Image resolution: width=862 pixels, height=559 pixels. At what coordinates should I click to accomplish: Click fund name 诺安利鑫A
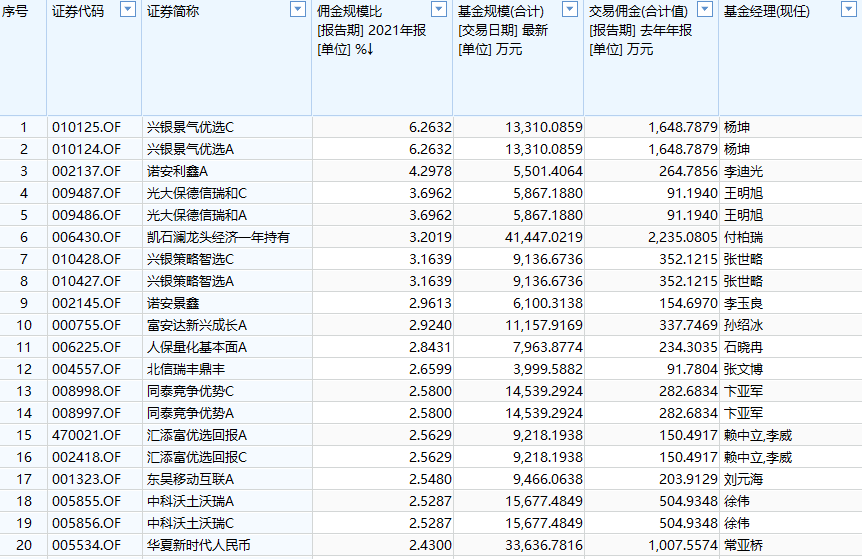coord(178,171)
